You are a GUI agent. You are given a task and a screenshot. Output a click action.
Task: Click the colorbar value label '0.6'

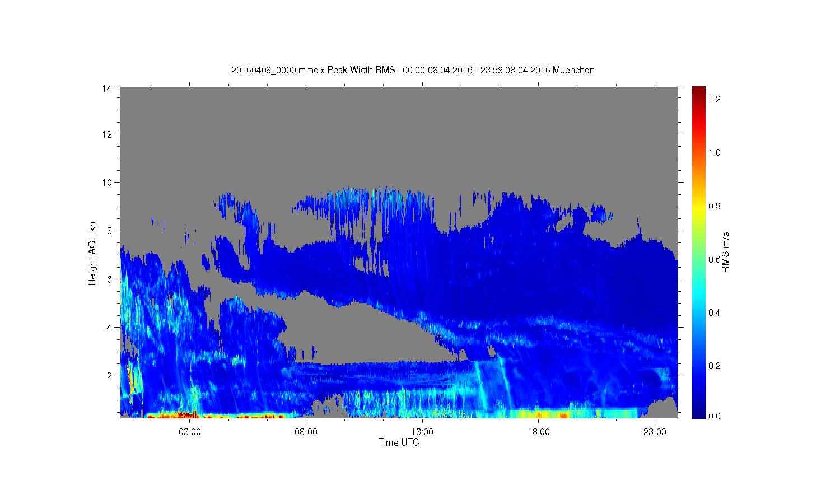(x=715, y=259)
